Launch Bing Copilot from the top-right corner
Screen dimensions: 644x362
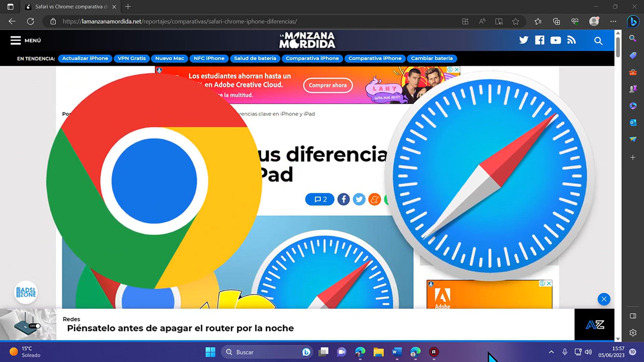pyautogui.click(x=633, y=21)
